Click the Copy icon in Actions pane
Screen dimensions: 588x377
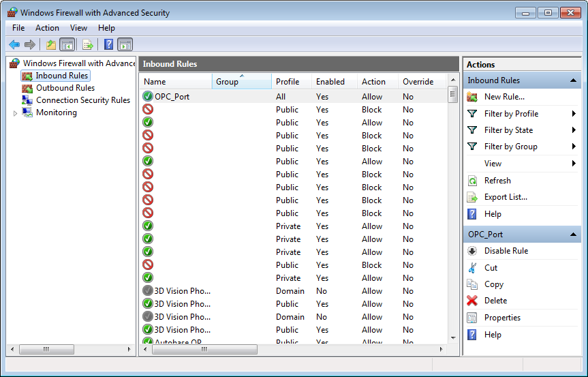coord(472,284)
